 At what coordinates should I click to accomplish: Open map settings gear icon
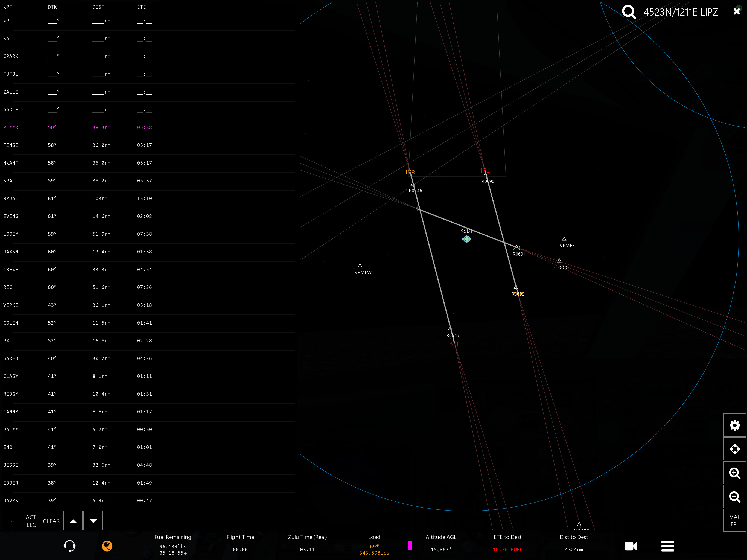734,425
